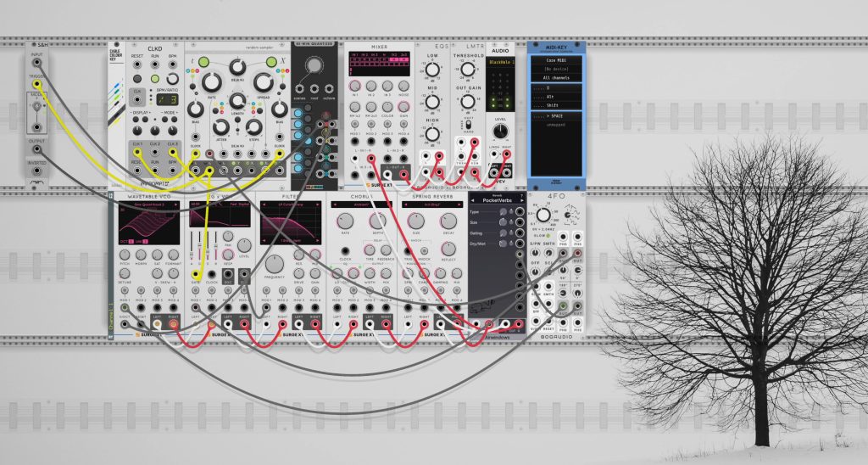Click the V/OCT jack on the WAVETABLE VCO
This screenshot has height=465, width=868.
(x=125, y=323)
